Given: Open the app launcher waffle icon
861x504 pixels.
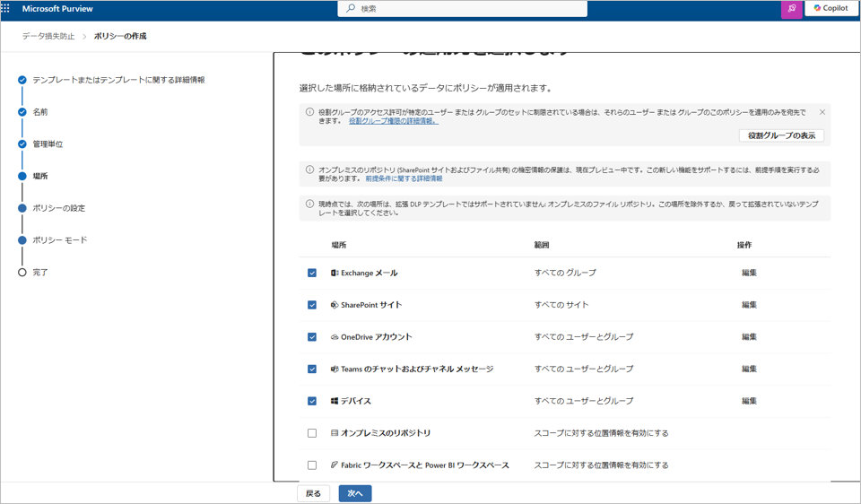Looking at the screenshot, I should click(6, 8).
